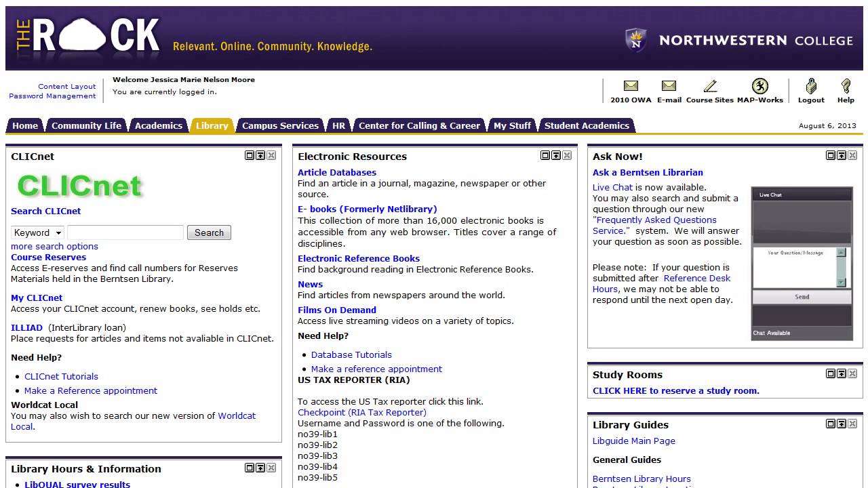Collapse the Library Hours & Information panel

(260, 468)
